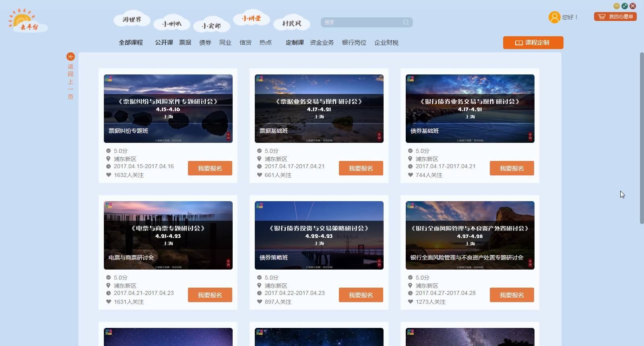Select the 小讲堂 cloud tab
Image resolution: width=644 pixels, height=346 pixels.
click(x=251, y=19)
